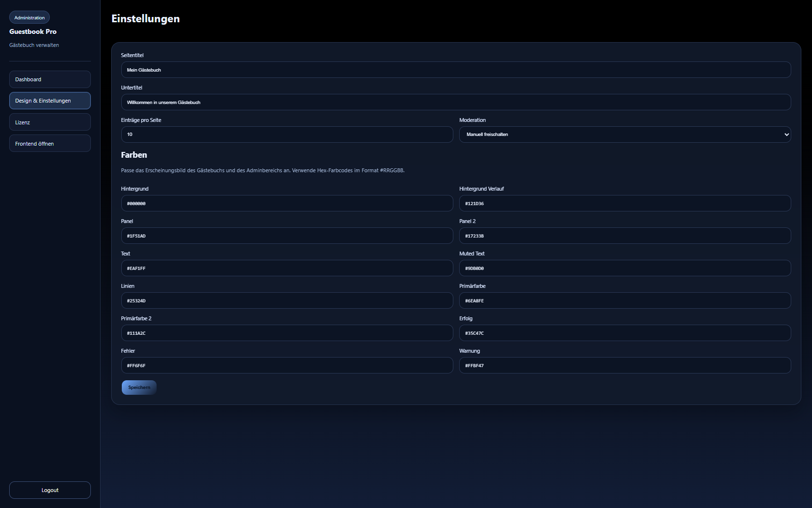
Task: Expand the Moderation dropdown
Action: click(624, 134)
